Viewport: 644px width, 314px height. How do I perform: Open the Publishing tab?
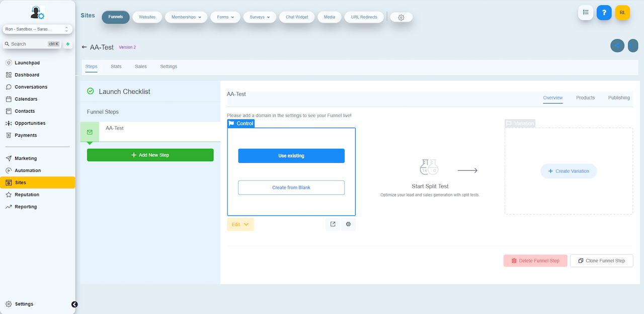618,97
